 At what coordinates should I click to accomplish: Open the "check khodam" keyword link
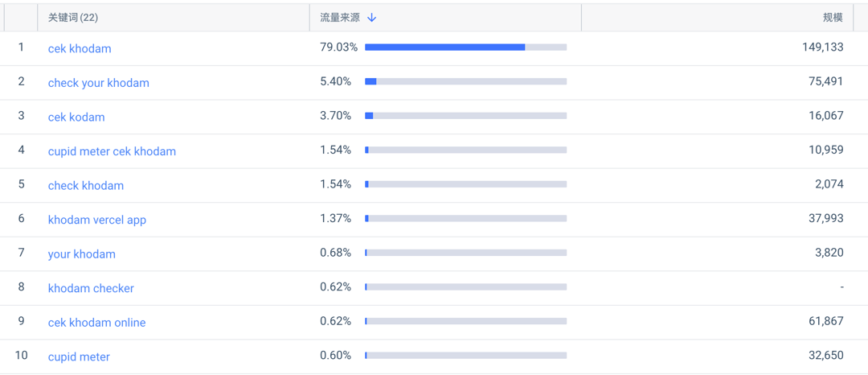click(x=86, y=185)
